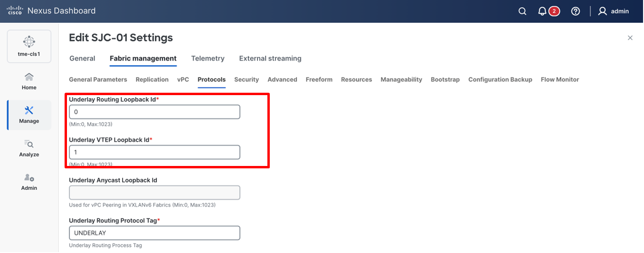Switch to the General tab
Image resolution: width=644 pixels, height=253 pixels.
pos(82,58)
